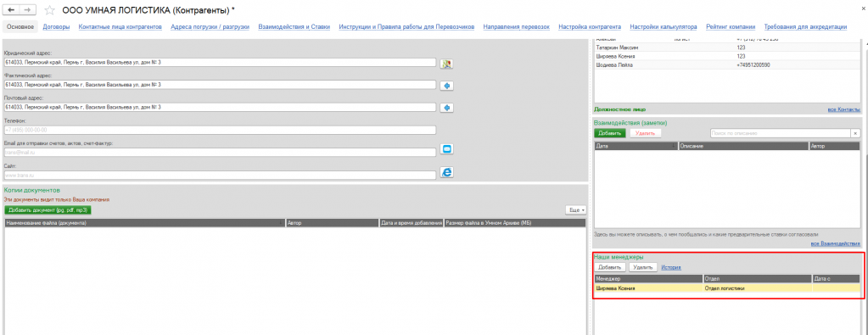Open Настройки калькулятора tab

pos(664,26)
